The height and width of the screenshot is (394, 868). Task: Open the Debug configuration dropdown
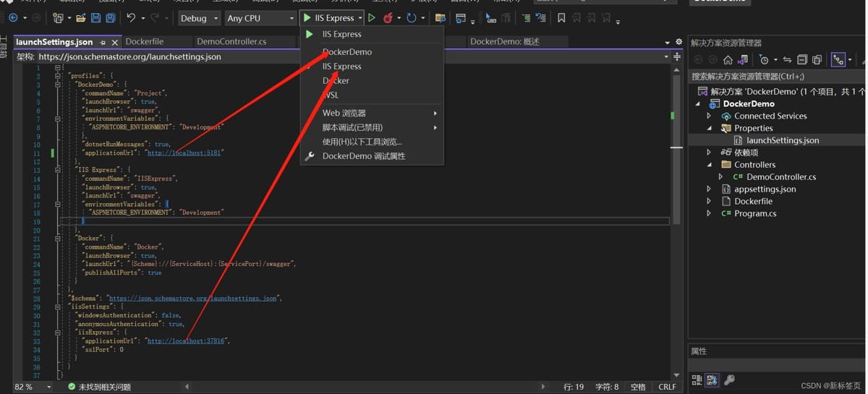pos(199,18)
